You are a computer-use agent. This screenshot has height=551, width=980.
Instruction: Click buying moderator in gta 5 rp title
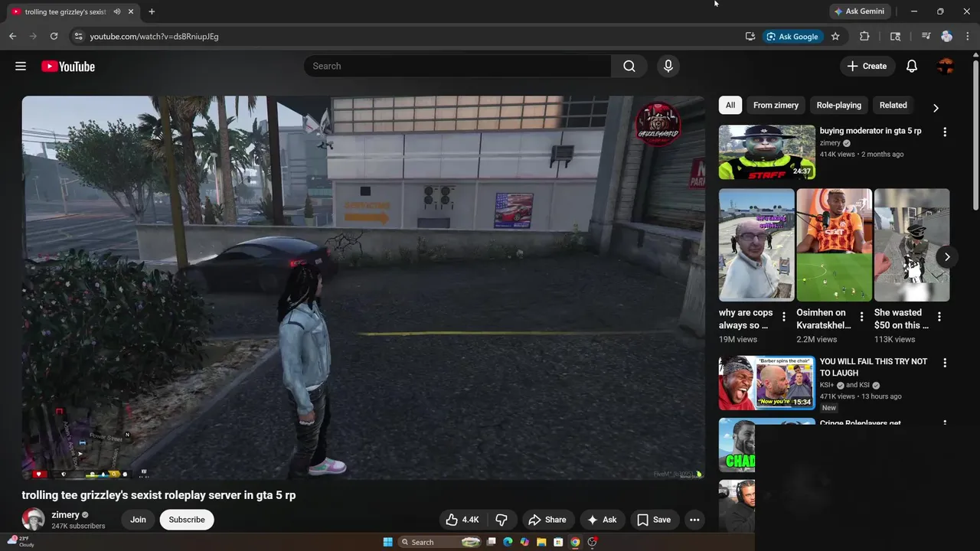point(871,131)
